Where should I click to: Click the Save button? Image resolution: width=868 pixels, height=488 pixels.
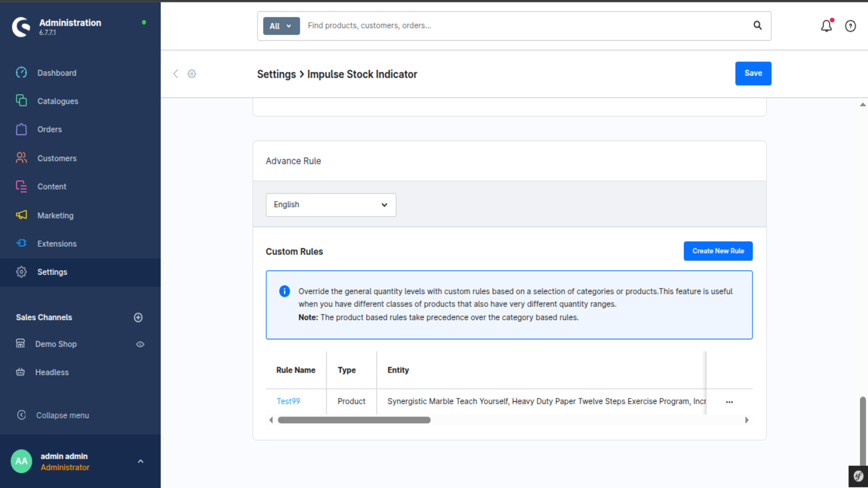[753, 73]
